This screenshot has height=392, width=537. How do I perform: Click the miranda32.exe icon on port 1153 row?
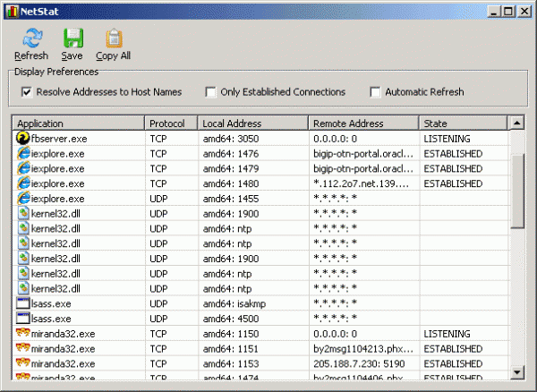23,362
